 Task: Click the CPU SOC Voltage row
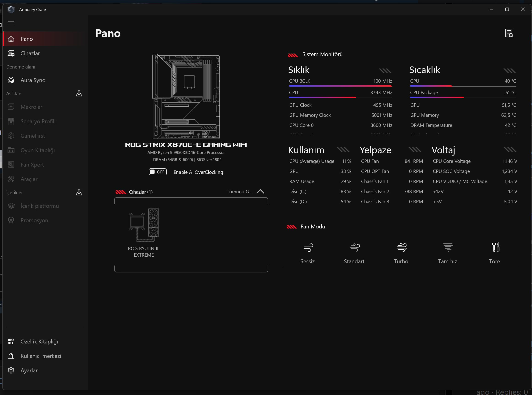point(475,171)
